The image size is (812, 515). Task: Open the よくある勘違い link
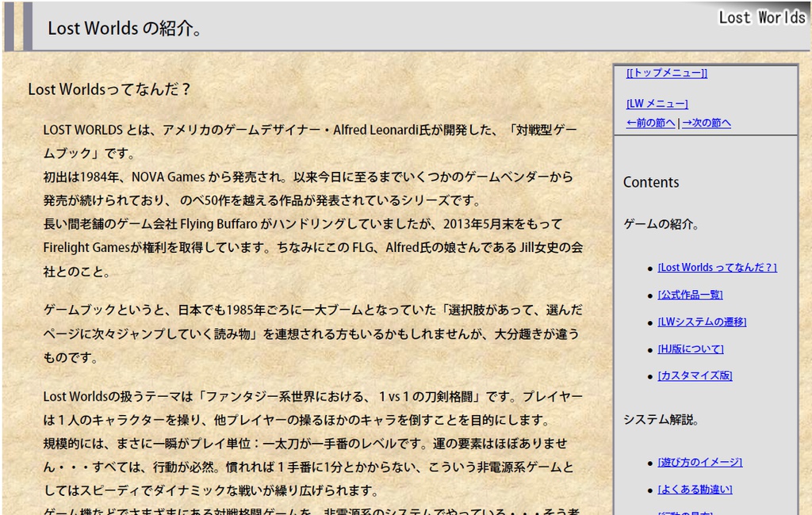pos(695,490)
